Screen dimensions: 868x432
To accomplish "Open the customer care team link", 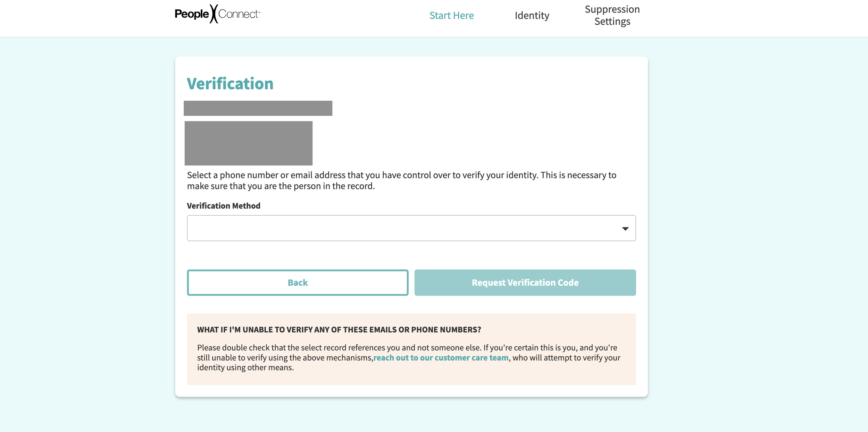I will 441,358.
